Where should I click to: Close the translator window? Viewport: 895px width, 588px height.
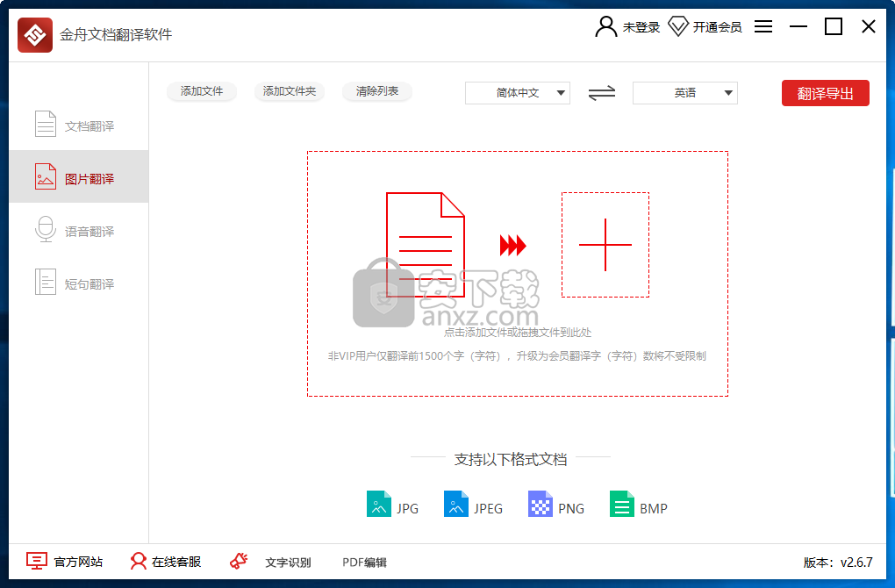click(868, 26)
